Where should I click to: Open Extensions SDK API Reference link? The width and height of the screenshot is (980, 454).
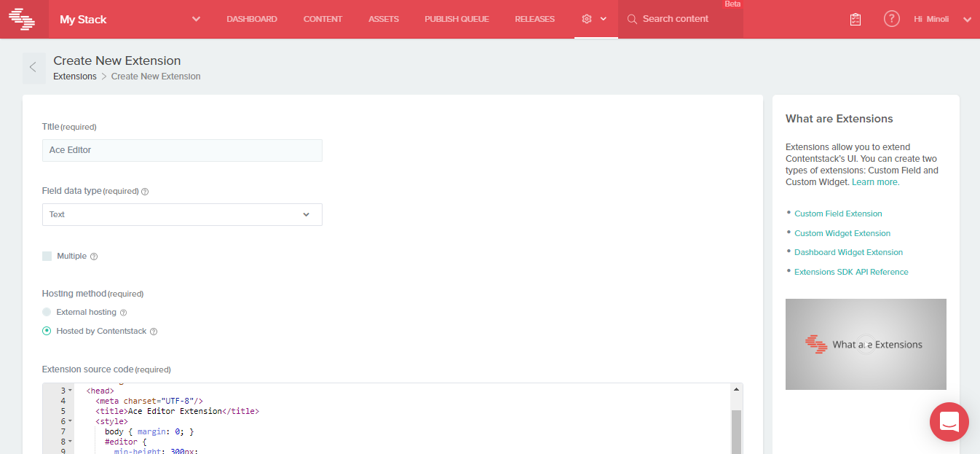click(x=851, y=272)
